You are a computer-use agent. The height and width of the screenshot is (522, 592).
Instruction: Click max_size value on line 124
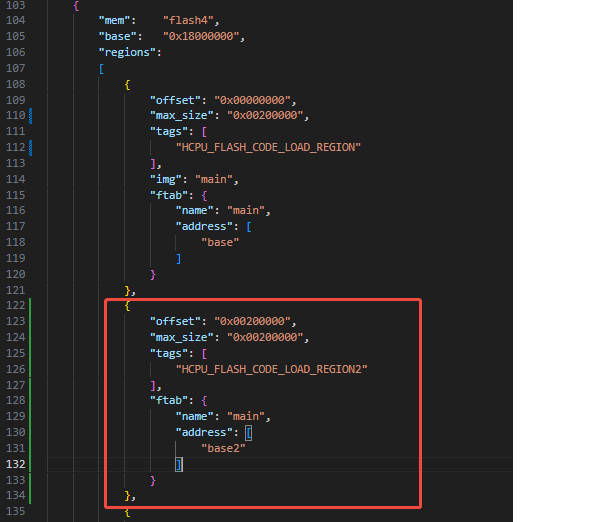pos(265,337)
